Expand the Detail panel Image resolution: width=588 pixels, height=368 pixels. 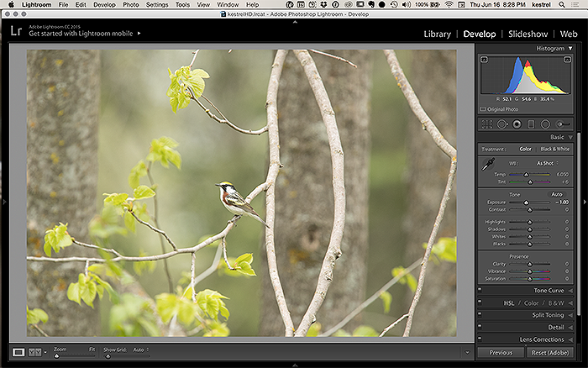click(570, 328)
